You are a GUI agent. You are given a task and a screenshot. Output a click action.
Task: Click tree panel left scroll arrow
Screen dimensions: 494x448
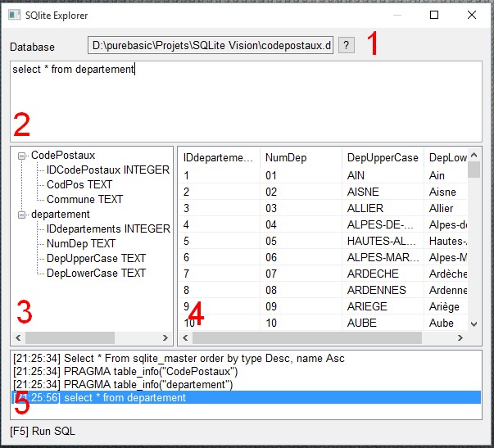pyautogui.click(x=18, y=338)
